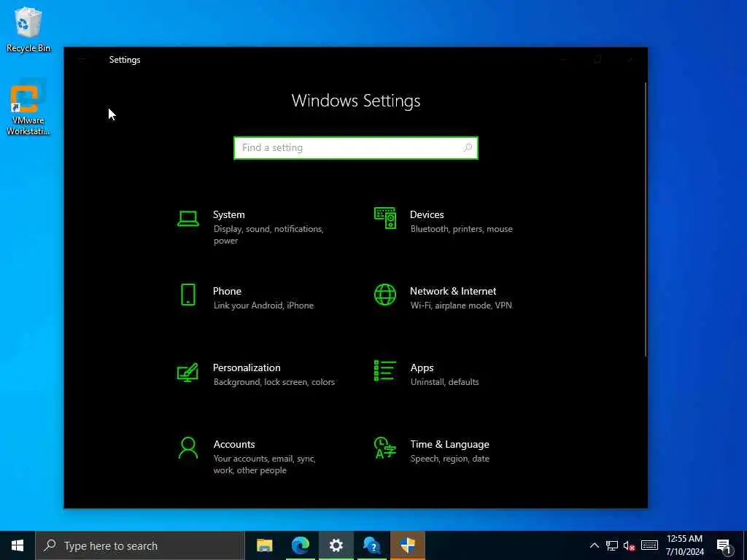Show hidden system tray icons
747x560 pixels.
tap(595, 545)
